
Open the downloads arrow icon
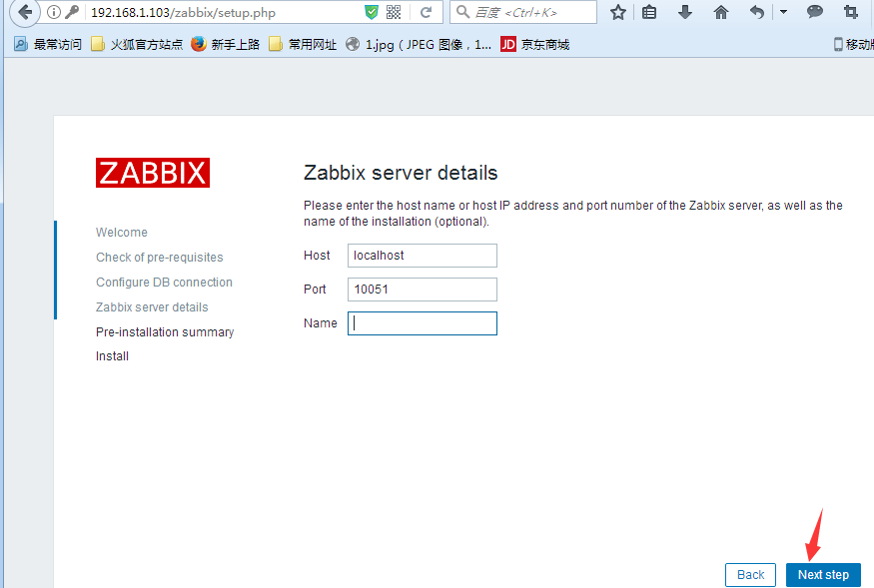(x=685, y=13)
